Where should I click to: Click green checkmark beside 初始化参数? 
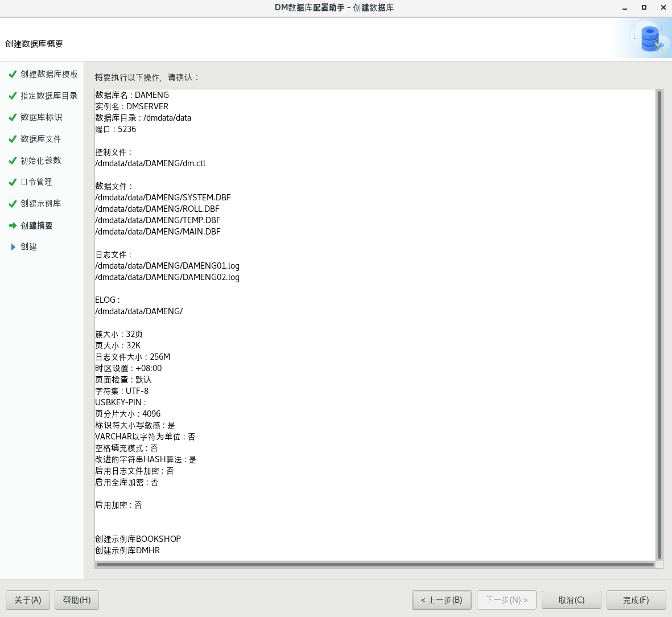[x=13, y=161]
